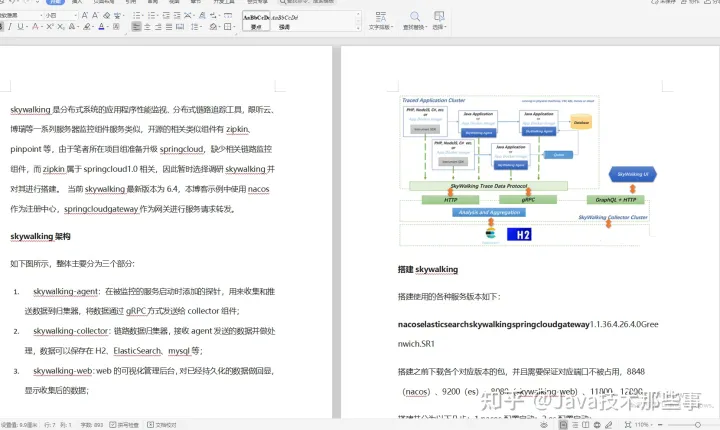
Task: Click the zoom out minus button
Action: [x=660, y=425]
